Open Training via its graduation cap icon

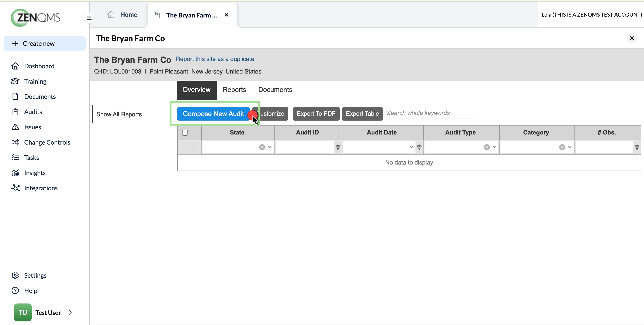(15, 81)
